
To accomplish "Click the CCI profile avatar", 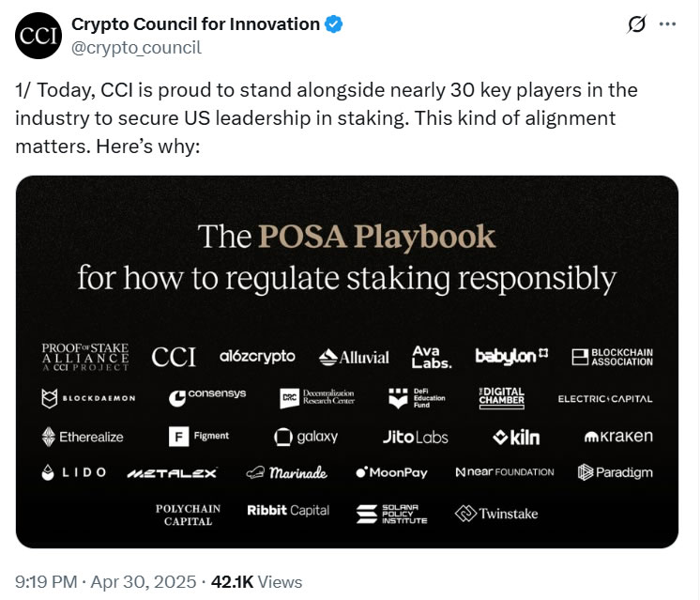I will coord(38,37).
